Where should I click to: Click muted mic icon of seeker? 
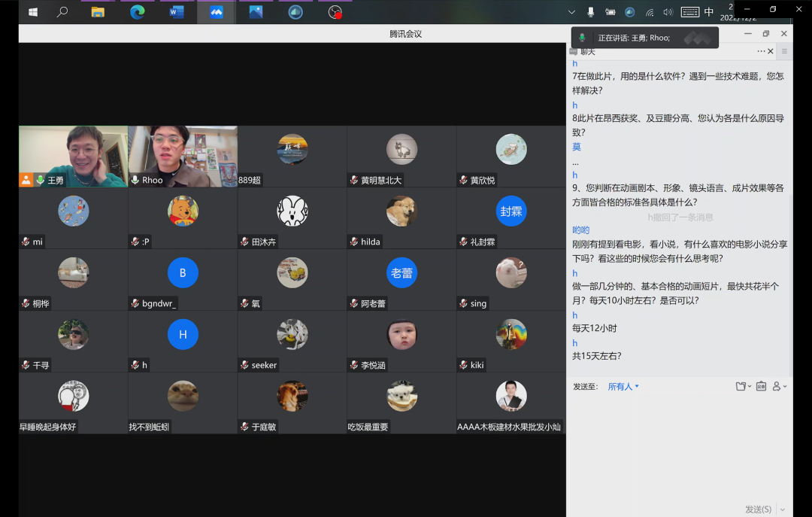pos(244,365)
